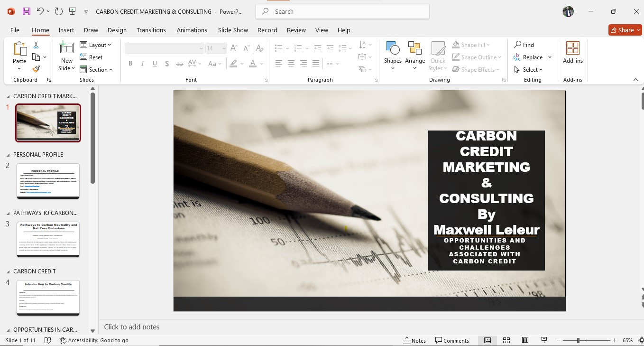Collapse the PERSONAL PROFILE section

point(8,155)
